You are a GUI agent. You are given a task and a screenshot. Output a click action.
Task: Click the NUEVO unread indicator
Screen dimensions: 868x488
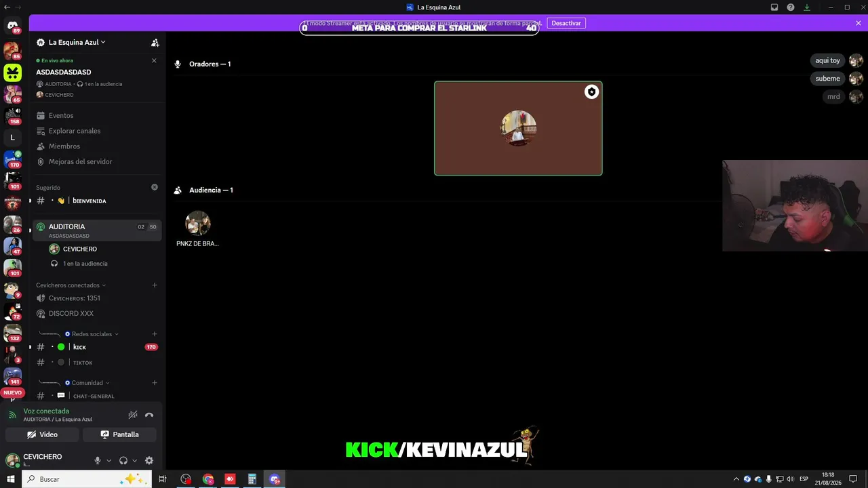[12, 392]
